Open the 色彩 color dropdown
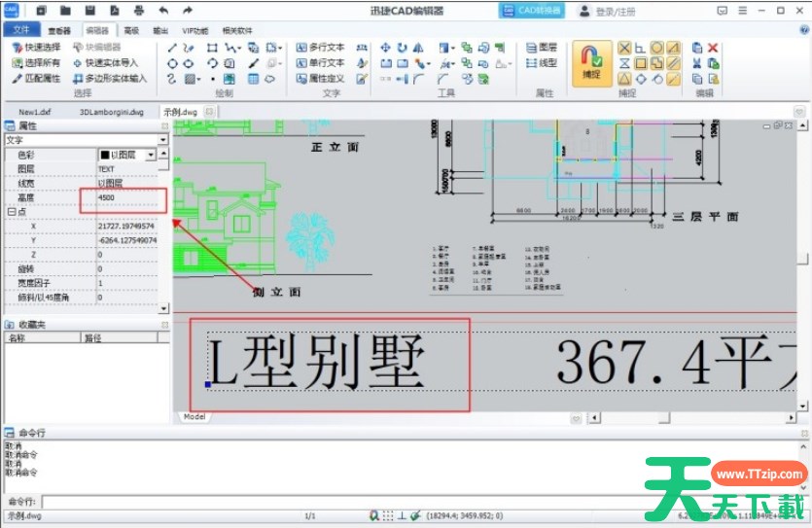 (151, 155)
